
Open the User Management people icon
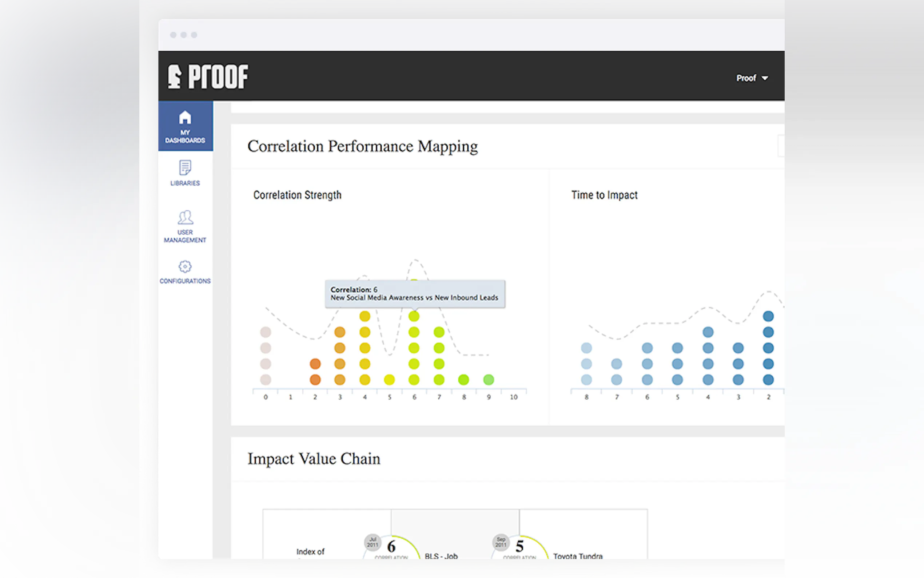[x=185, y=217]
